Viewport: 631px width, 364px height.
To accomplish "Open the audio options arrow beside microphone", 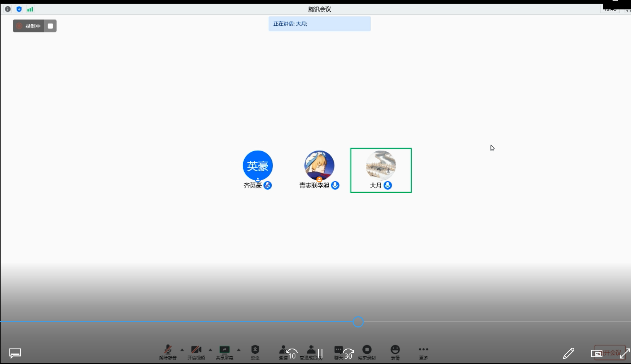I will [182, 350].
